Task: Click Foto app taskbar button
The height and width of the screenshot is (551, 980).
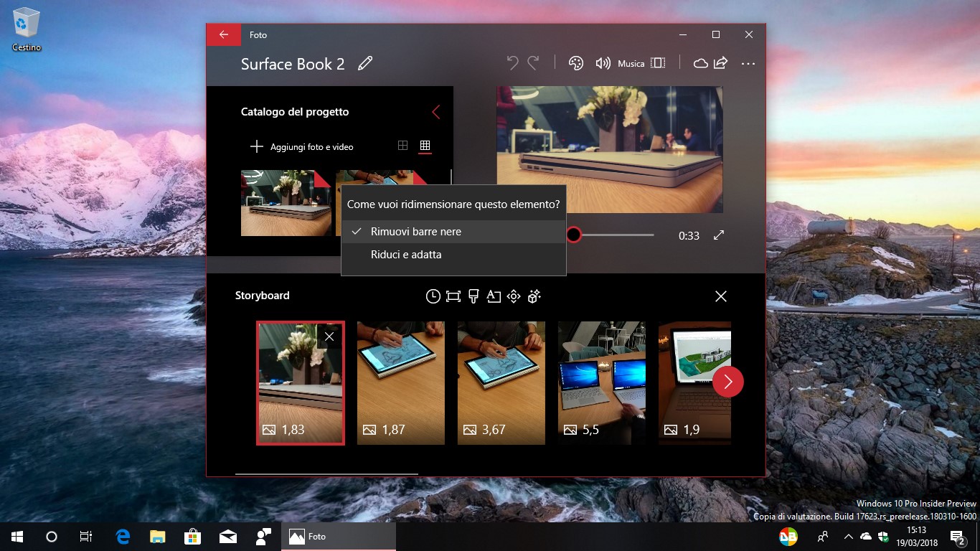Action: click(x=339, y=536)
